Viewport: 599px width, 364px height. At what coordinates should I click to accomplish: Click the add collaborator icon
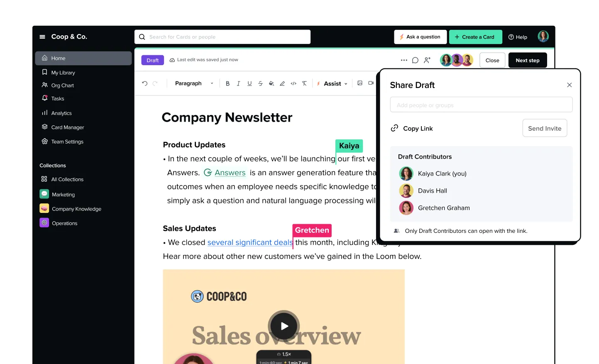[427, 60]
